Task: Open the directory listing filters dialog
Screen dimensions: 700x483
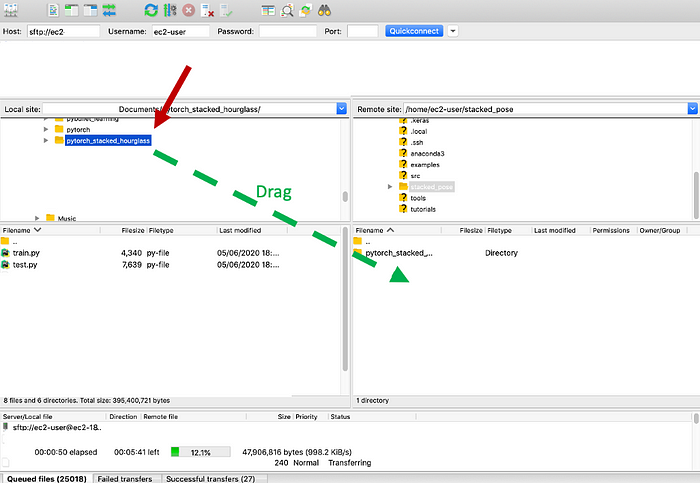Action: pyautogui.click(x=268, y=10)
